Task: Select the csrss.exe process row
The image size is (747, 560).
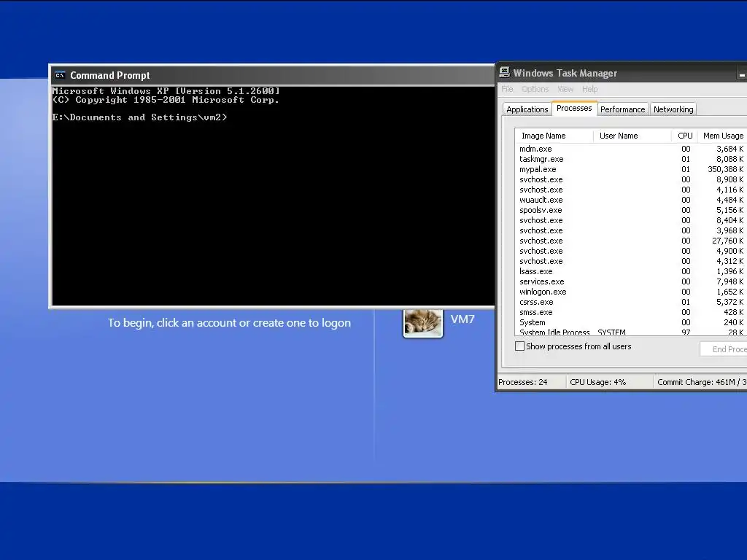Action: point(631,302)
